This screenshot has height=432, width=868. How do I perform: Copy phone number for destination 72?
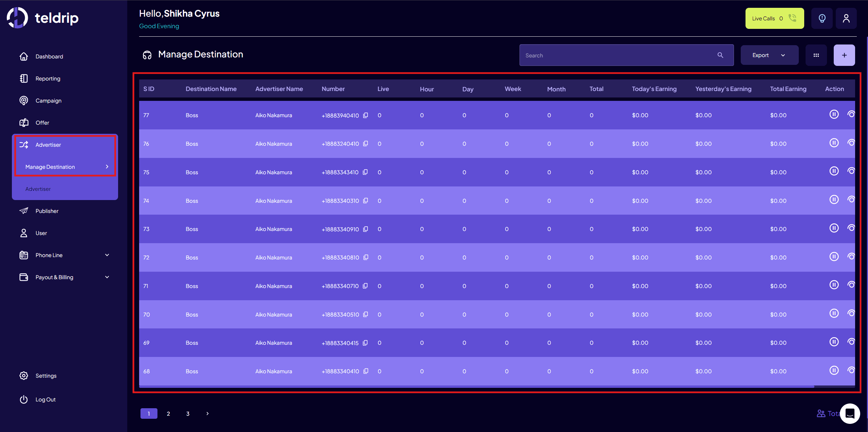(x=365, y=257)
